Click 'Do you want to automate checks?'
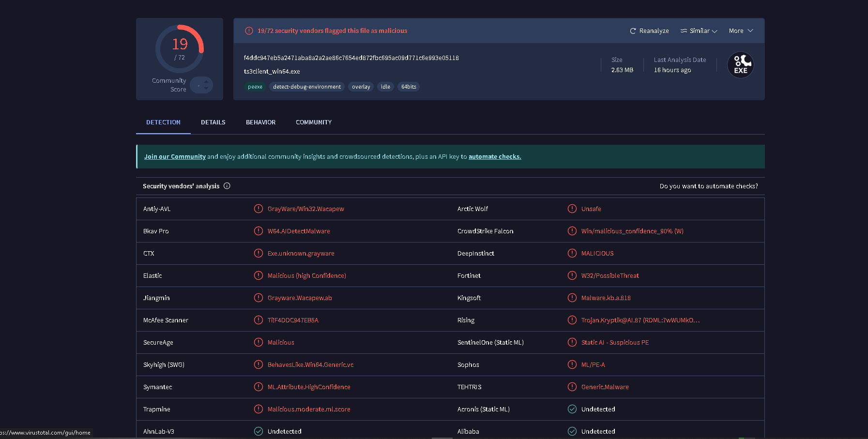Viewport: 868px width, 439px height. 709,186
